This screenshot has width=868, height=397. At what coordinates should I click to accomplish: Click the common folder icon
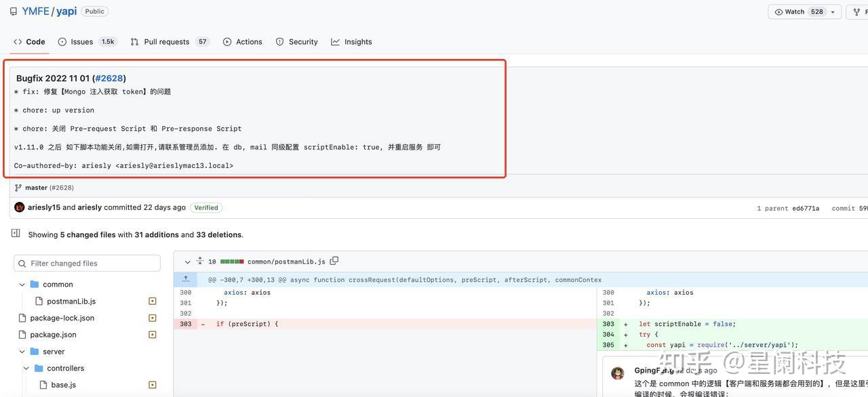(x=35, y=285)
